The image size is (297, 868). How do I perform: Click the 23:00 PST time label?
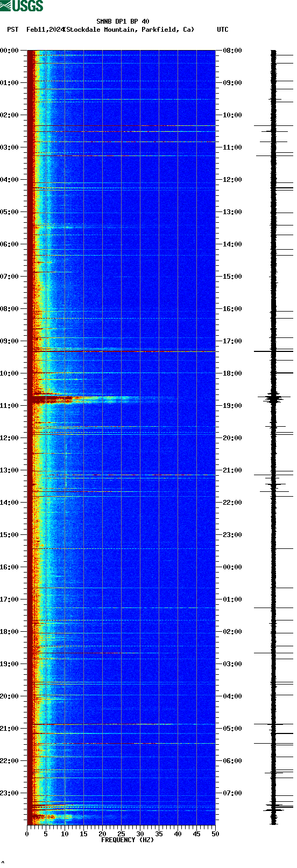pos(10,793)
